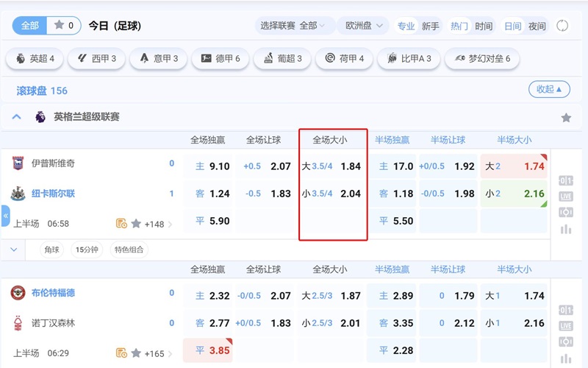Screen dimensions: 588x368
Task: Filter by 德甲 6 league chip
Action: pos(220,59)
